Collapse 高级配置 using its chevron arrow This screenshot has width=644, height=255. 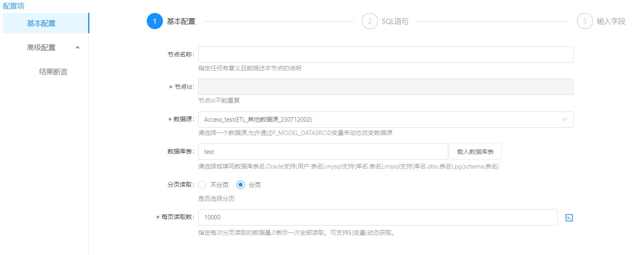click(x=78, y=48)
